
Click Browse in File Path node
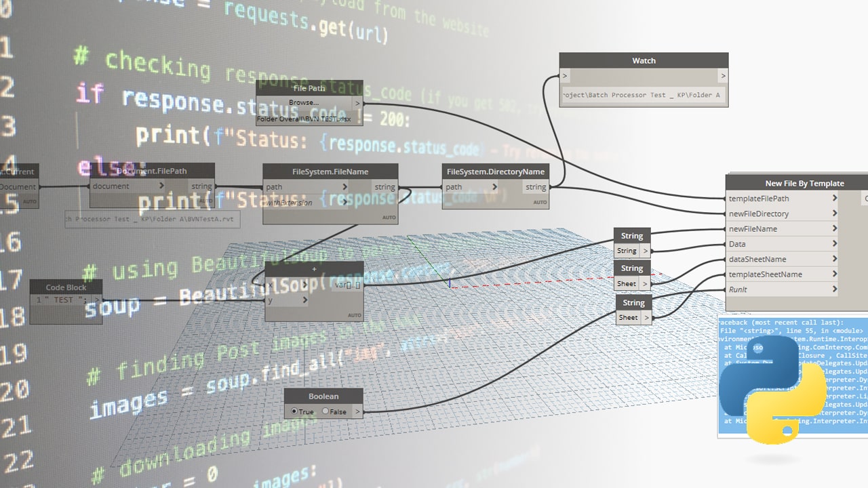click(303, 103)
